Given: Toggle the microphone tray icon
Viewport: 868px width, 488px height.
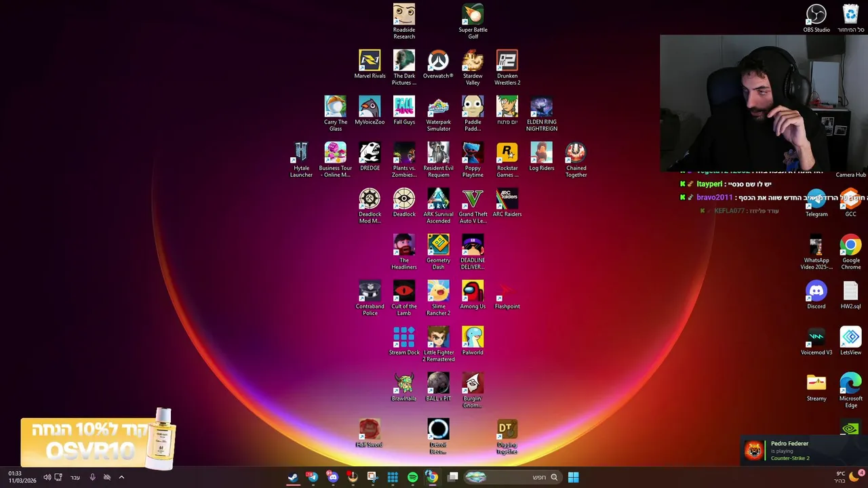Looking at the screenshot, I should pyautogui.click(x=92, y=477).
